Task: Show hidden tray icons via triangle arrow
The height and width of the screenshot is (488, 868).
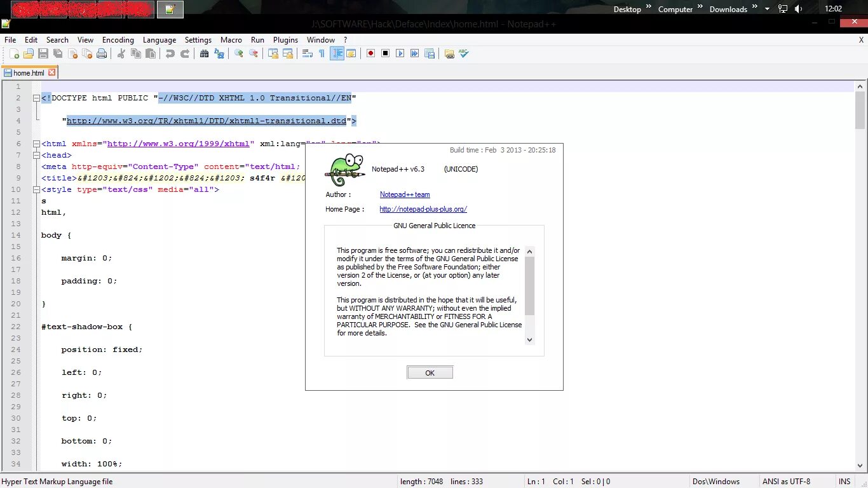Action: coord(768,9)
